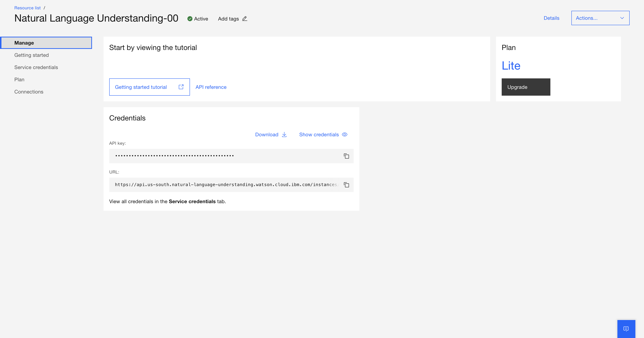Copy the API key with copy icon
644x338 pixels.
(346, 156)
